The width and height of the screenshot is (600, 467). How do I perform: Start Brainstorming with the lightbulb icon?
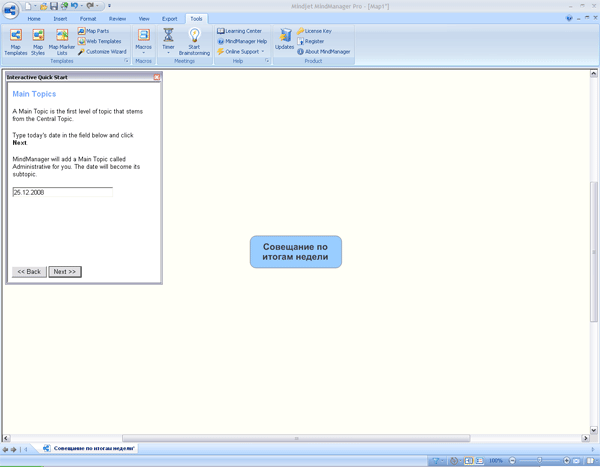194,42
